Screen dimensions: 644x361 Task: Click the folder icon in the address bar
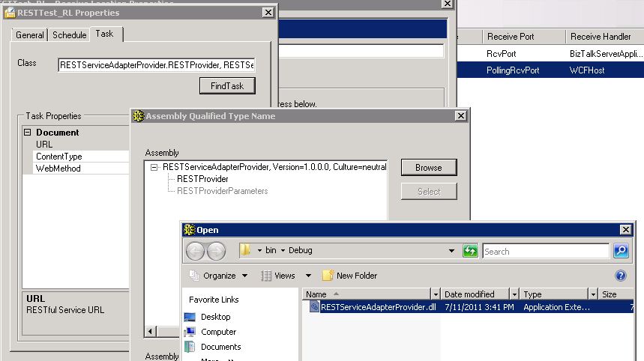pos(245,250)
